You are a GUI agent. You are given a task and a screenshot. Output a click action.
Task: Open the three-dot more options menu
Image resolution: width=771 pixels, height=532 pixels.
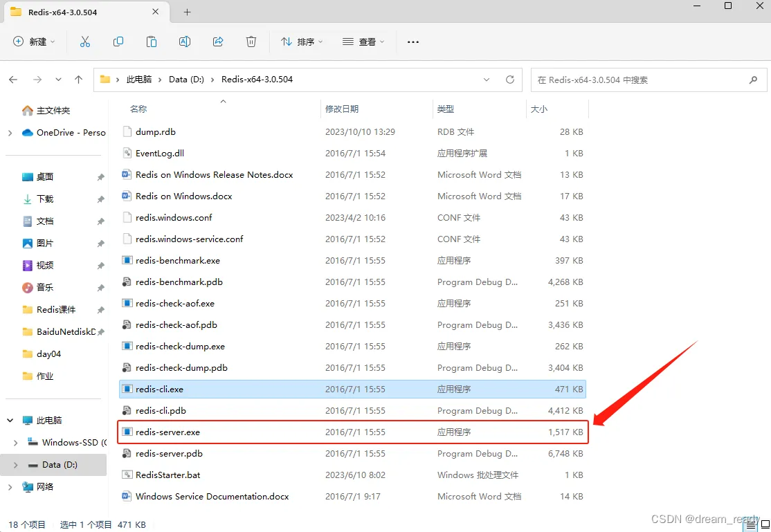pyautogui.click(x=413, y=42)
